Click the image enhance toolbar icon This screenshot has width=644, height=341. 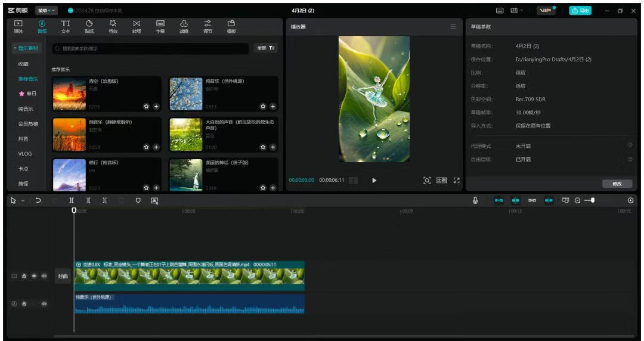pyautogui.click(x=154, y=200)
